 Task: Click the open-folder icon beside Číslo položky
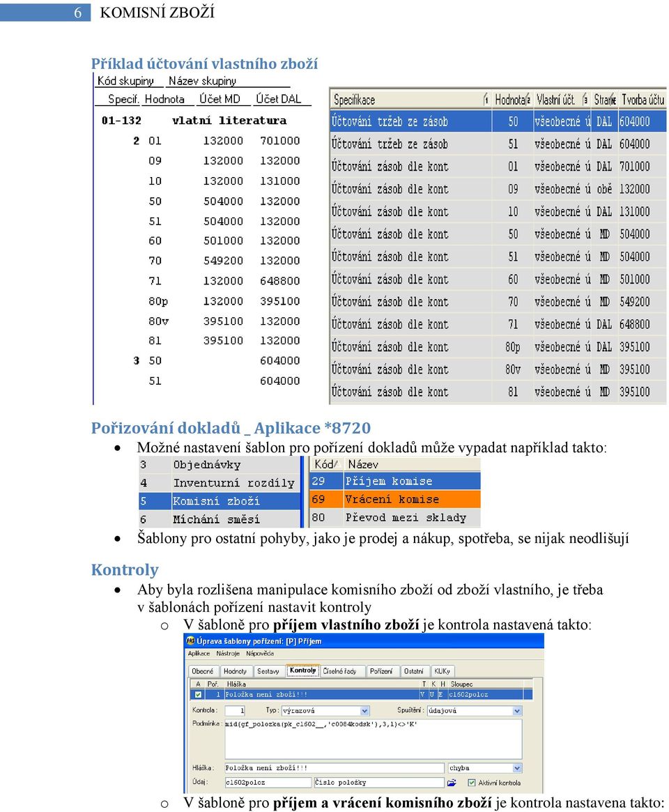[452, 783]
